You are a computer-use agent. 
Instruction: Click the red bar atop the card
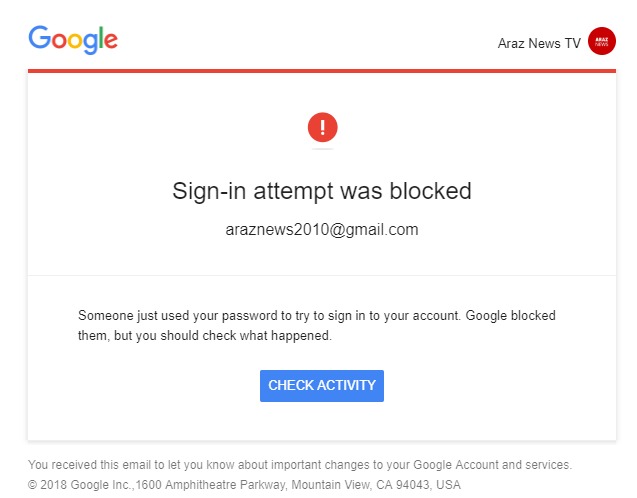point(322,71)
